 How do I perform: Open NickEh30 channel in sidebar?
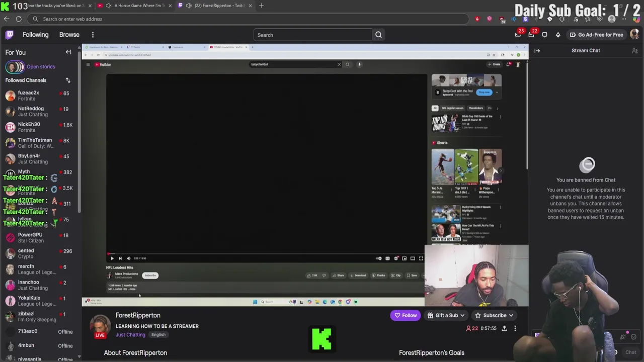coord(40,127)
